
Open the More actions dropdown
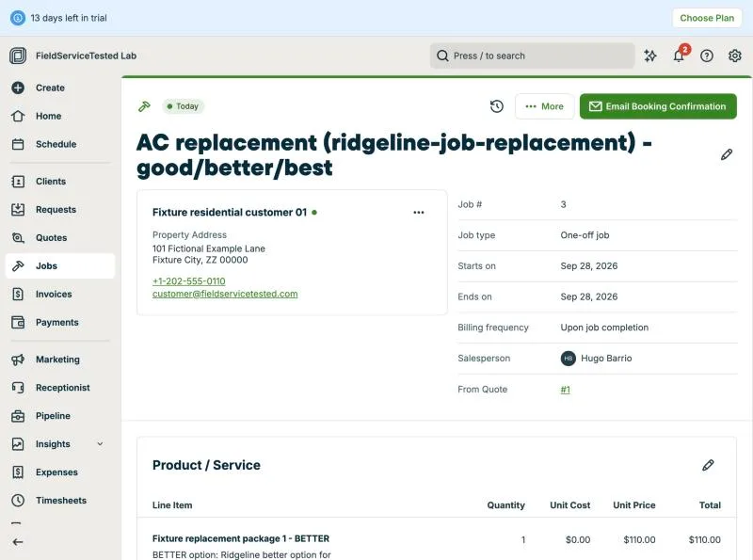click(544, 106)
